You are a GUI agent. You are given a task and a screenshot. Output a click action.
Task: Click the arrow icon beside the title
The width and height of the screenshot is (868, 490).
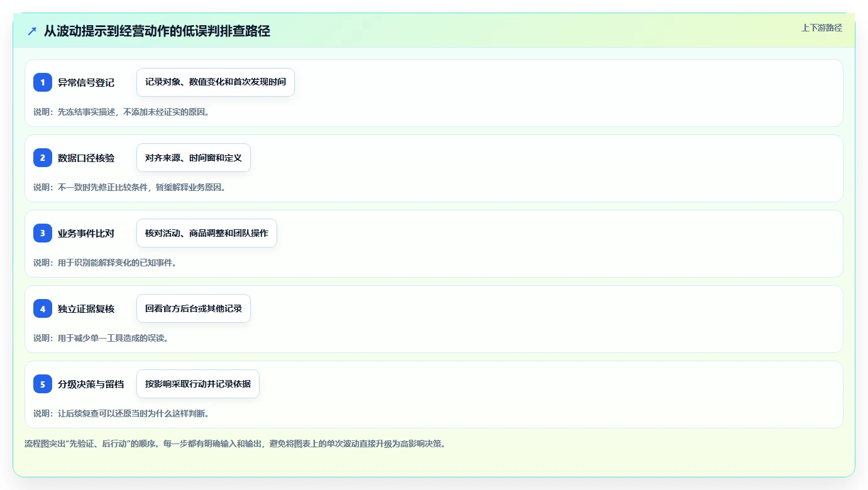pos(32,31)
